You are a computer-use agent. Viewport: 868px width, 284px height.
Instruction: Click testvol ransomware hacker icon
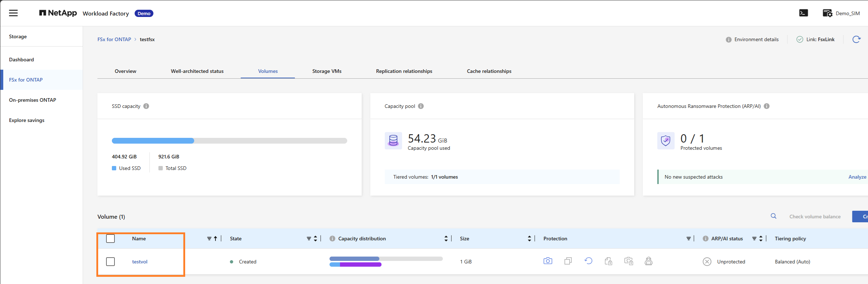click(x=649, y=261)
